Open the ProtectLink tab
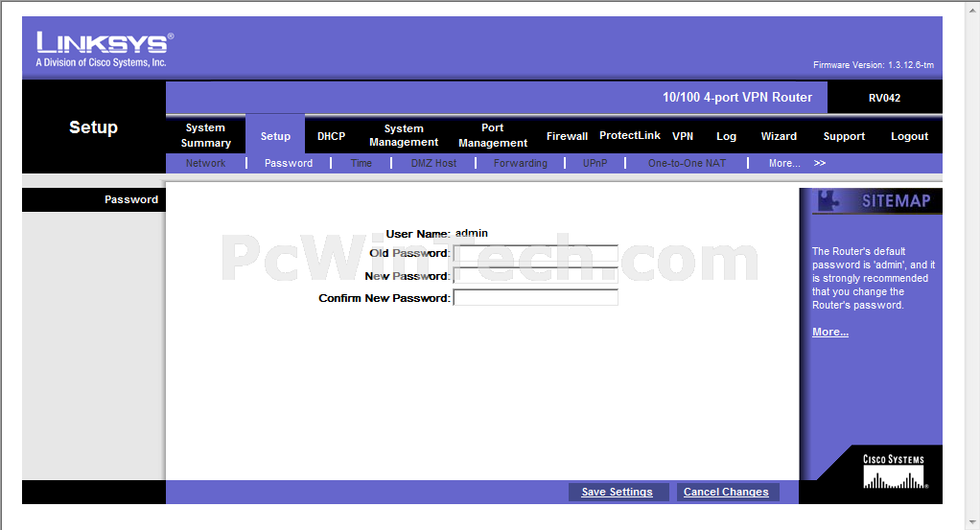Screen dimensions: 980x530 pos(629,135)
